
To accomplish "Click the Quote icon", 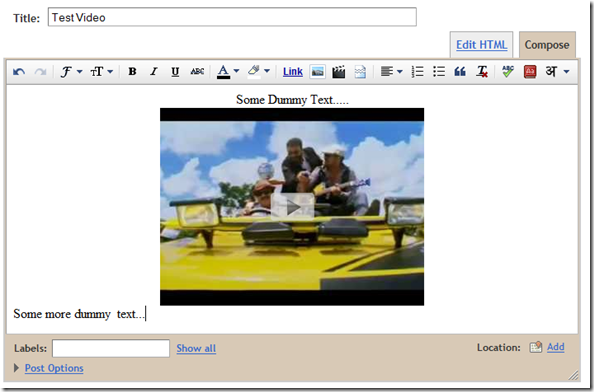I will point(460,71).
